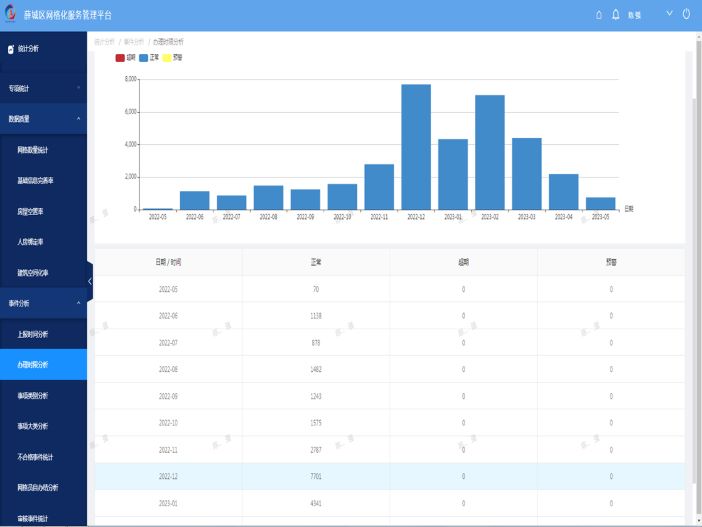This screenshot has height=527, width=702.
Task: Click the 2022-11 bar in the chart
Action: pyautogui.click(x=379, y=187)
